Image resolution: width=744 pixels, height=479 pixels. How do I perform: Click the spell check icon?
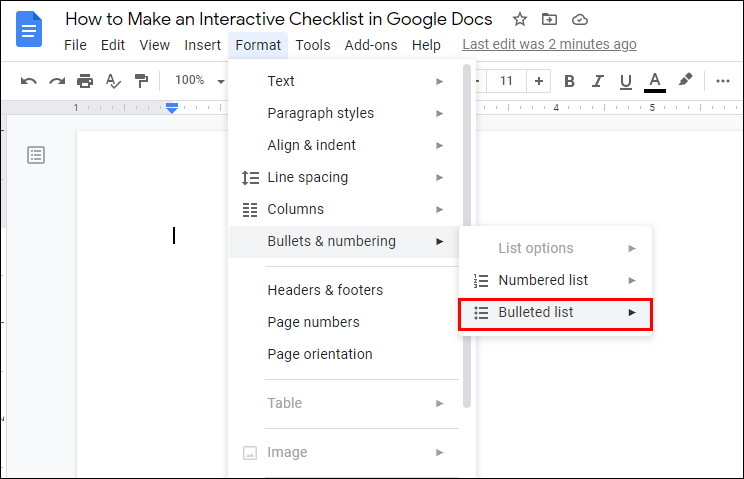(113, 81)
